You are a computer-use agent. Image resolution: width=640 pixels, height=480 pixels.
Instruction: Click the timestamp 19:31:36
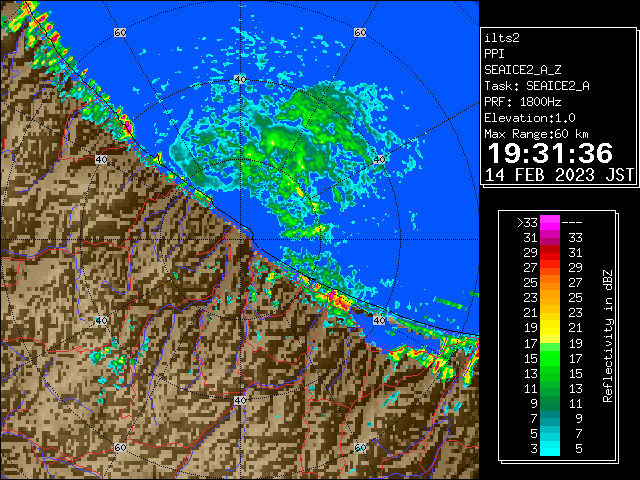[550, 153]
